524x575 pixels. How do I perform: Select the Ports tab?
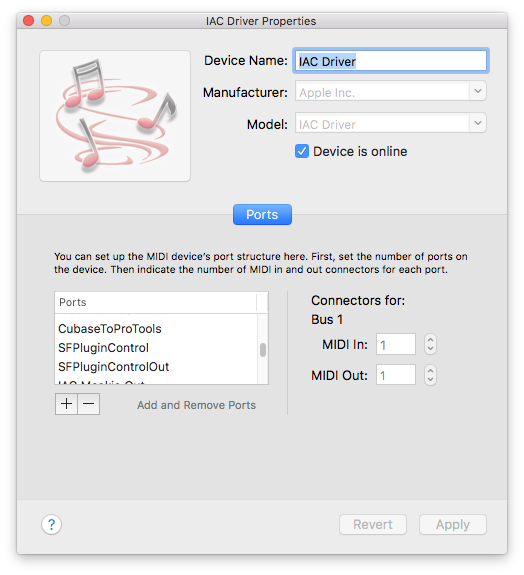pos(262,215)
